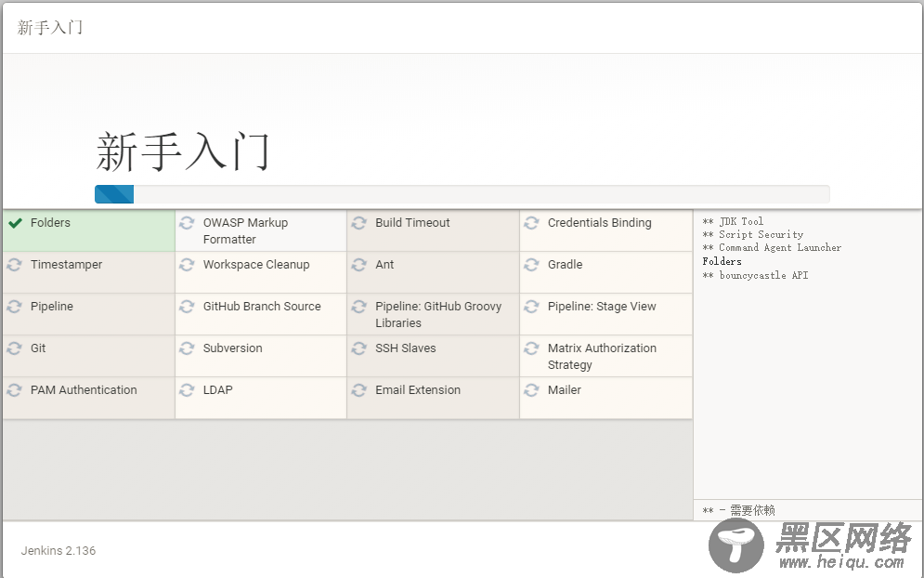Click Pipeline: GitHub Groovy Libraries plugin name
Image resolution: width=924 pixels, height=578 pixels.
[438, 315]
